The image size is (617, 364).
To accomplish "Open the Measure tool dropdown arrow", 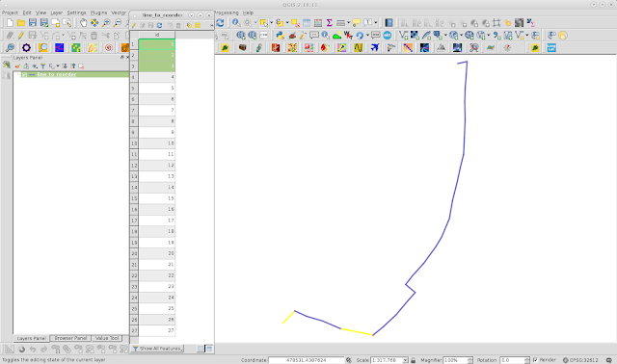I will (x=348, y=23).
